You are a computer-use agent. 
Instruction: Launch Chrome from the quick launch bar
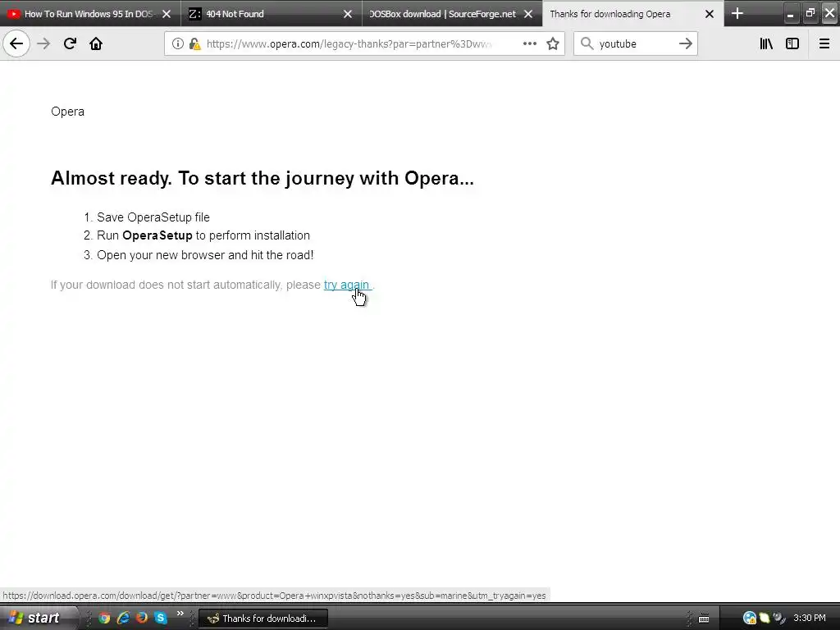click(x=104, y=618)
